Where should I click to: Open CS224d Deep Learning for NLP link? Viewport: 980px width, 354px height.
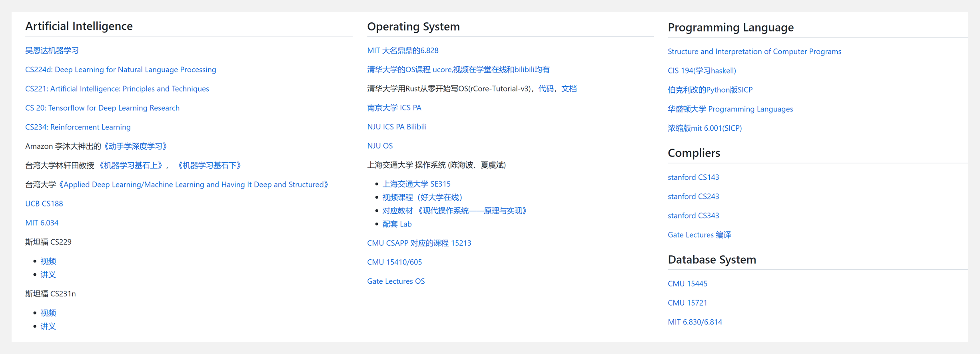click(x=121, y=70)
